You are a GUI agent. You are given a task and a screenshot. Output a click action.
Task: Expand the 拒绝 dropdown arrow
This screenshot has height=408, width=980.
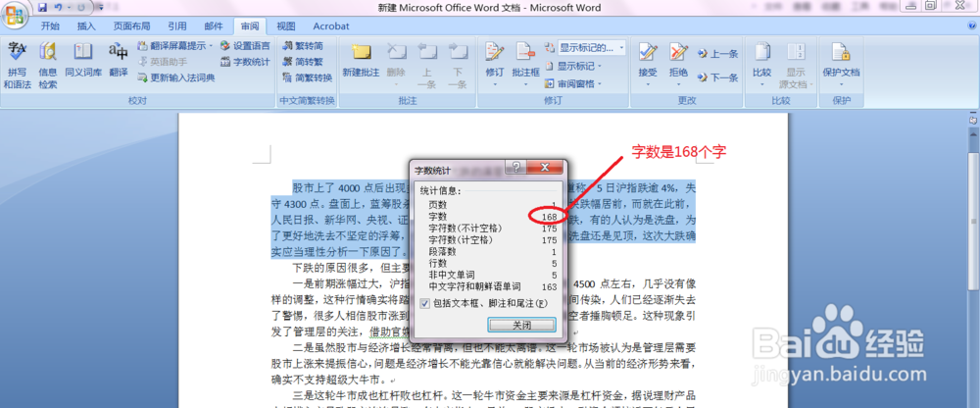pos(679,83)
